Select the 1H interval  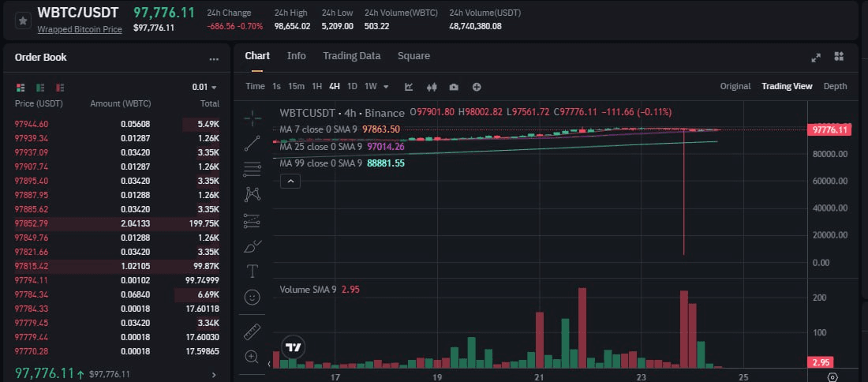[x=316, y=86]
